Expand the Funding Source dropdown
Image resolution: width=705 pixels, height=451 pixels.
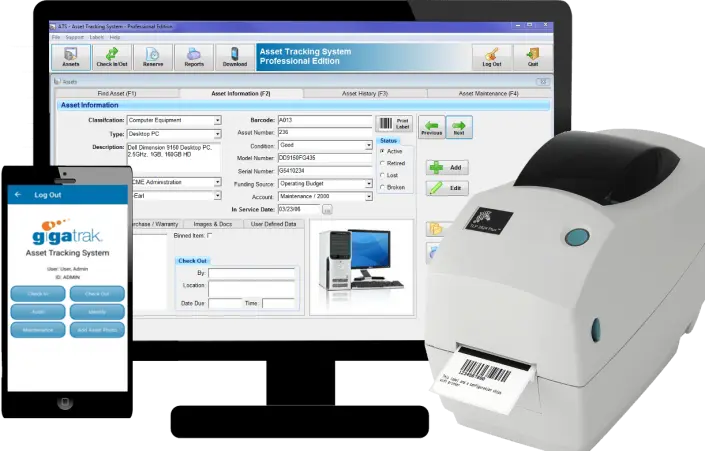point(369,184)
